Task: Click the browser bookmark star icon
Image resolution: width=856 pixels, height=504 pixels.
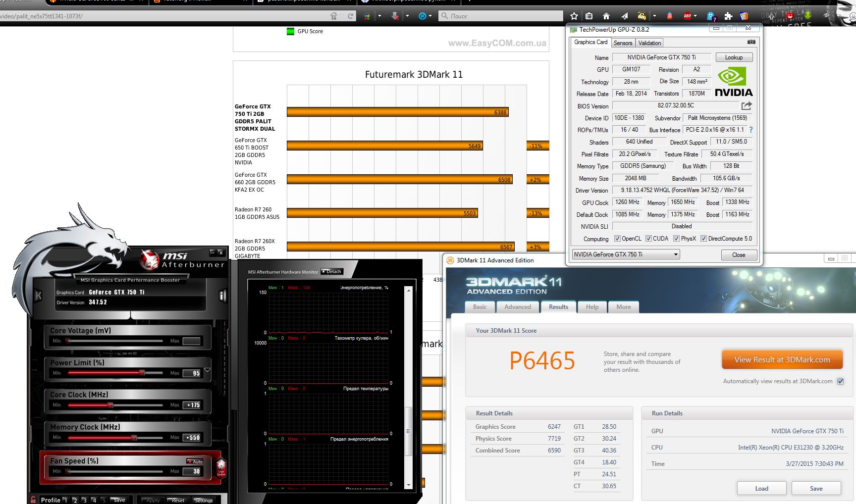Action: coord(574,16)
